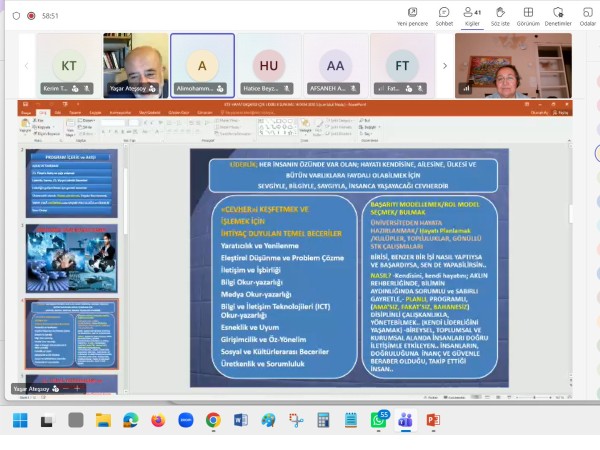Open Zoom from taskbar
Image resolution: width=600 pixels, height=450 pixels.
pyautogui.click(x=186, y=421)
